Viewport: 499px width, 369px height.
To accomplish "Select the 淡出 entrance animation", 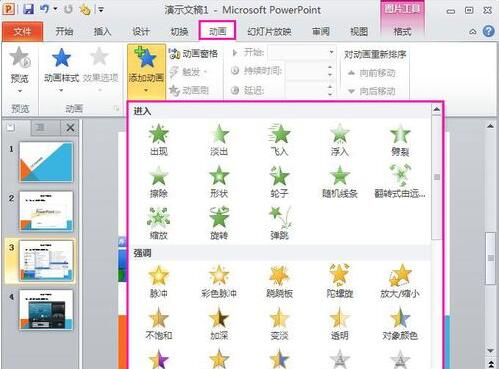I will (219, 140).
